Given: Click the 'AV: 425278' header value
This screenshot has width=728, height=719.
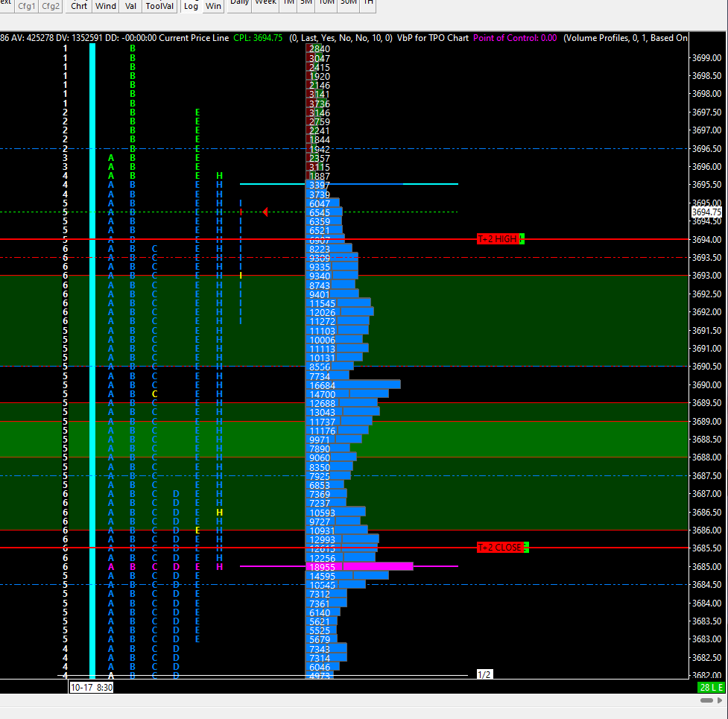Looking at the screenshot, I should click(32, 38).
